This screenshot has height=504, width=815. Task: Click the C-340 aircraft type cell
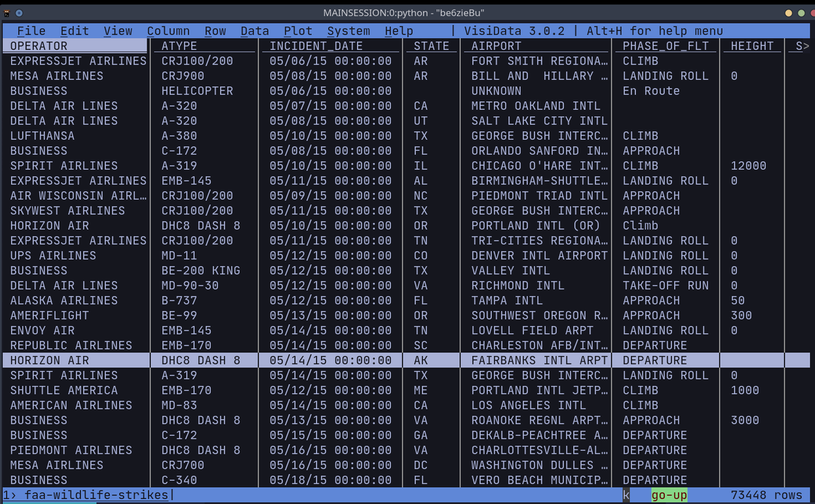[x=179, y=479]
